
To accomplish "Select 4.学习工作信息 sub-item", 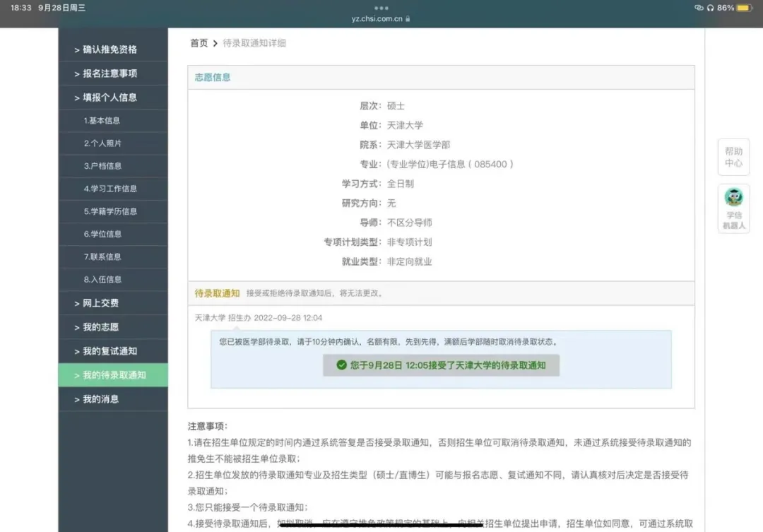I will pos(113,189).
